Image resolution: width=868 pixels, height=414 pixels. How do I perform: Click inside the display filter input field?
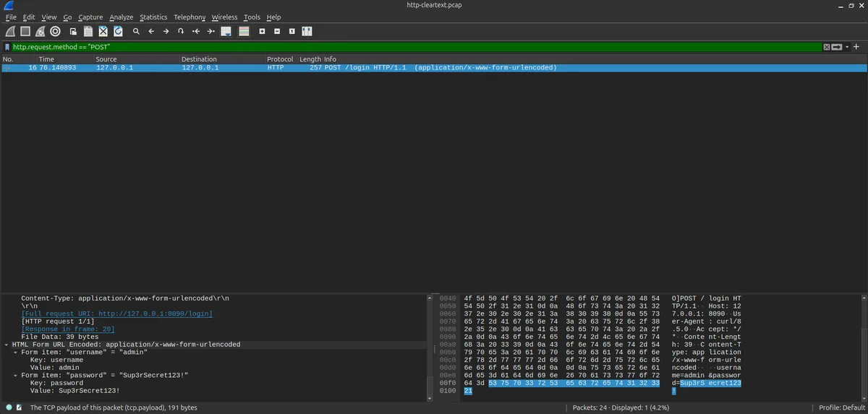(x=416, y=47)
